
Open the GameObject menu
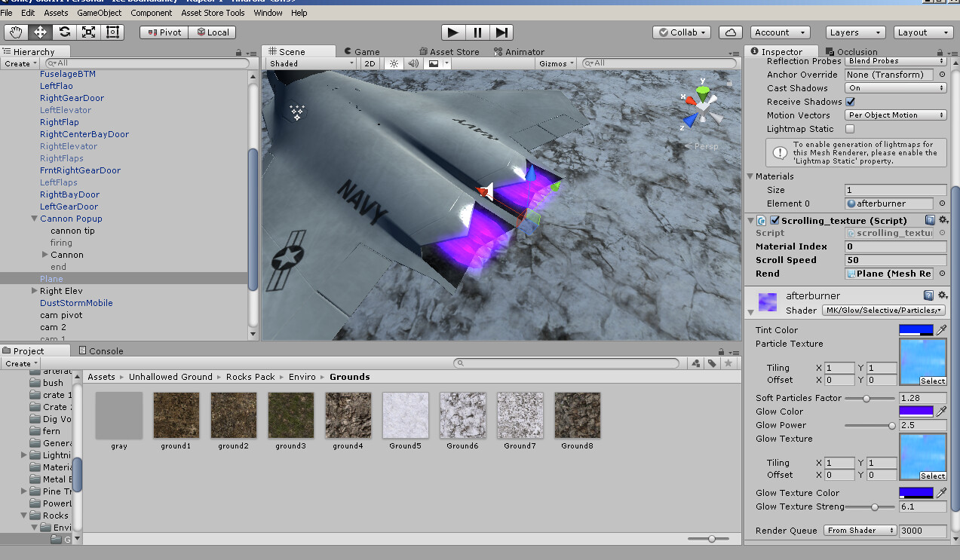tap(98, 12)
